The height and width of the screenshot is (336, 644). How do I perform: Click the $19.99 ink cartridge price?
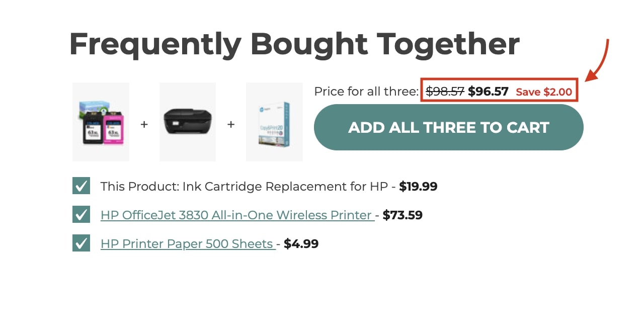(418, 187)
